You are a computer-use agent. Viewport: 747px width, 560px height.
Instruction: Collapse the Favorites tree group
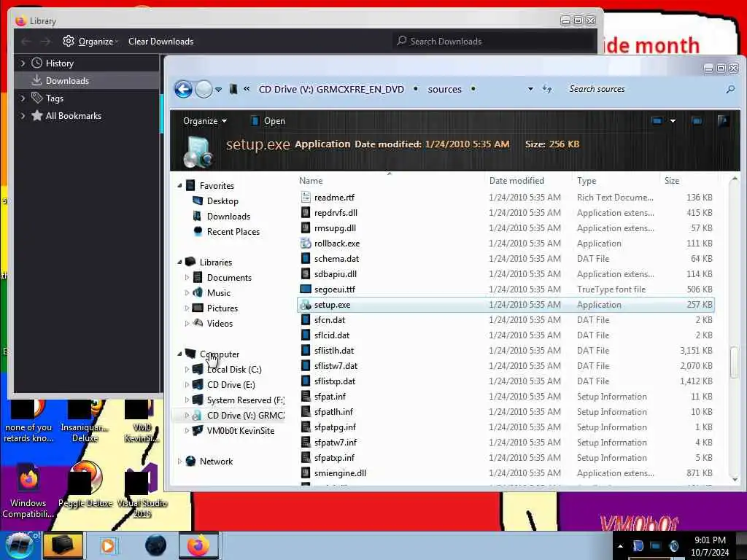[179, 186]
